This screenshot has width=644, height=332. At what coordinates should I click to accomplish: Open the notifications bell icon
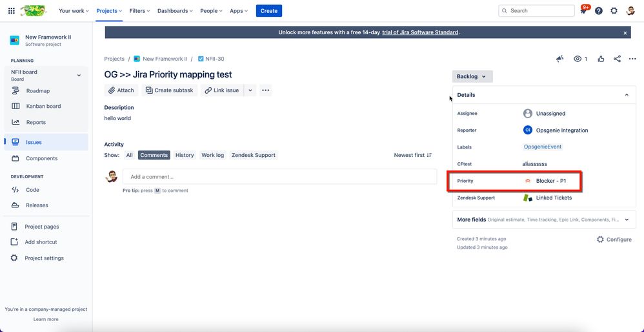583,11
